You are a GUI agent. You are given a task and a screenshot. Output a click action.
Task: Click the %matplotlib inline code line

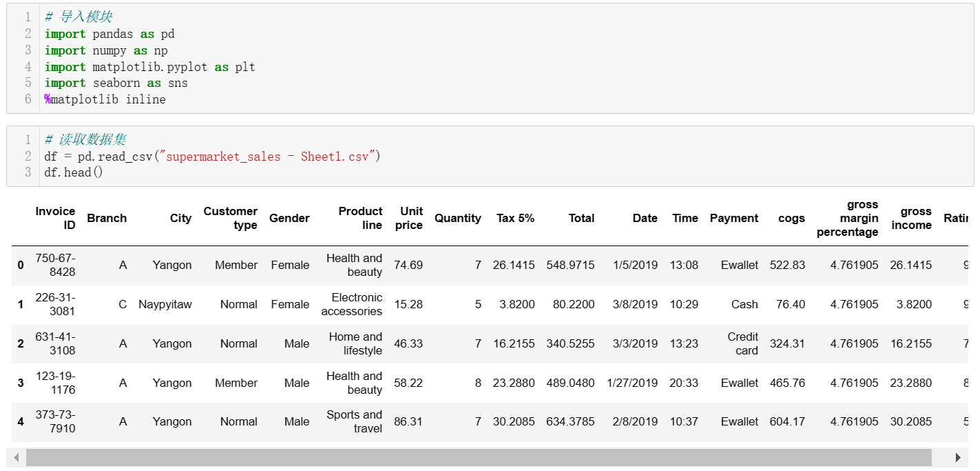point(105,100)
